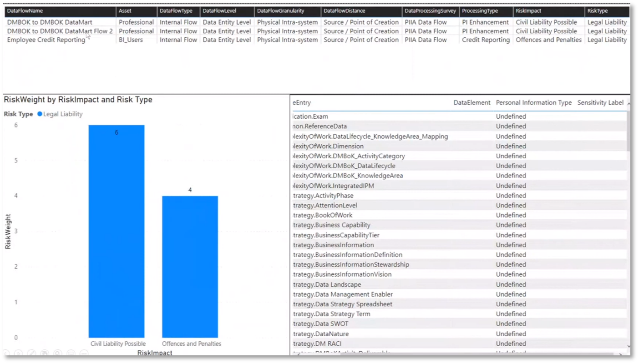This screenshot has height=364, width=639.
Task: Sort by the DataFlowGranularity column header
Action: 280,11
